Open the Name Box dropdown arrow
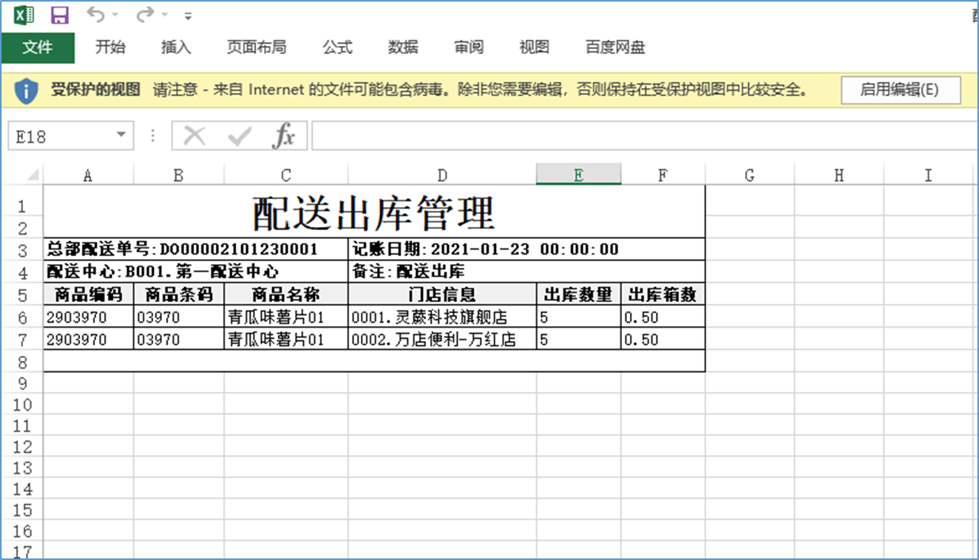 point(121,136)
